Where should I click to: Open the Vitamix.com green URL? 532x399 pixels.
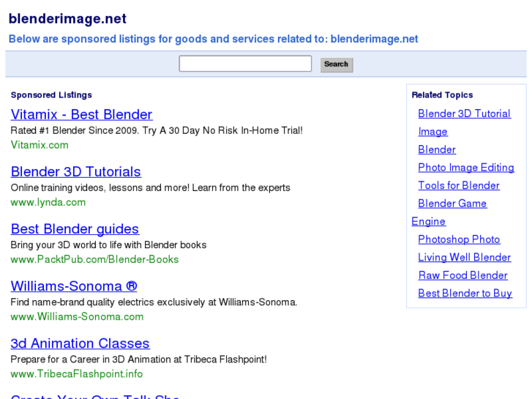click(40, 145)
